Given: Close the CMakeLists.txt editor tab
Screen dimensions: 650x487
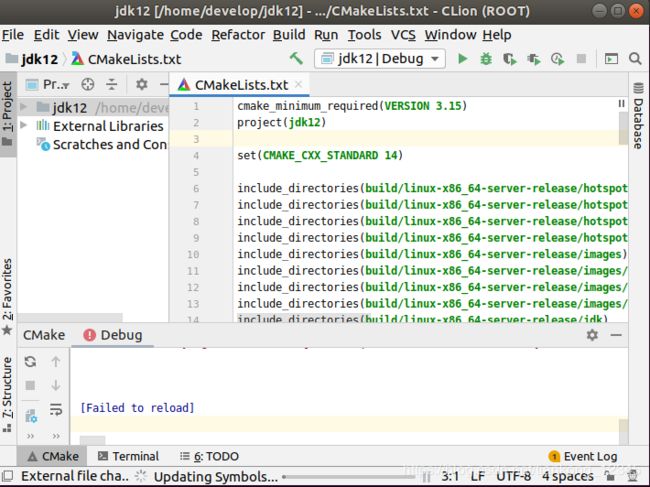Looking at the screenshot, I should (x=298, y=85).
